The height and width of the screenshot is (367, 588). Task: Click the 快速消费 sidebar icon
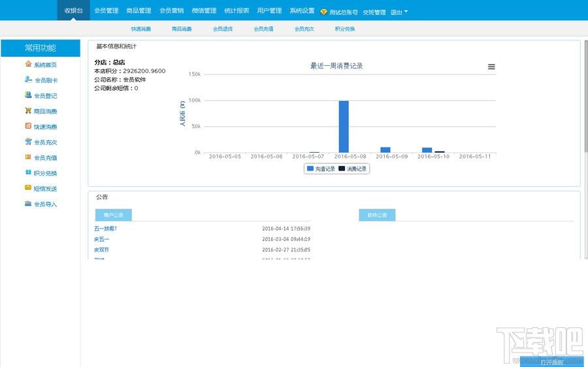click(28, 126)
